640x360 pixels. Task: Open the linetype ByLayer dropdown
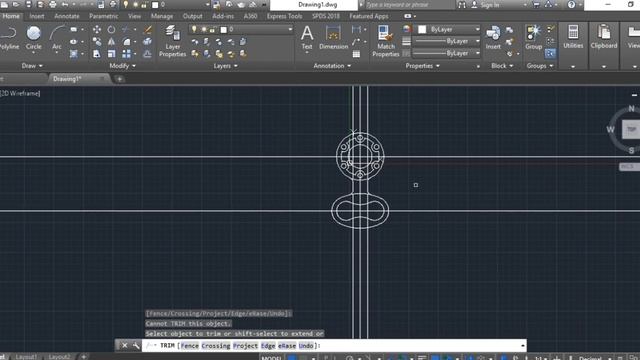click(447, 53)
